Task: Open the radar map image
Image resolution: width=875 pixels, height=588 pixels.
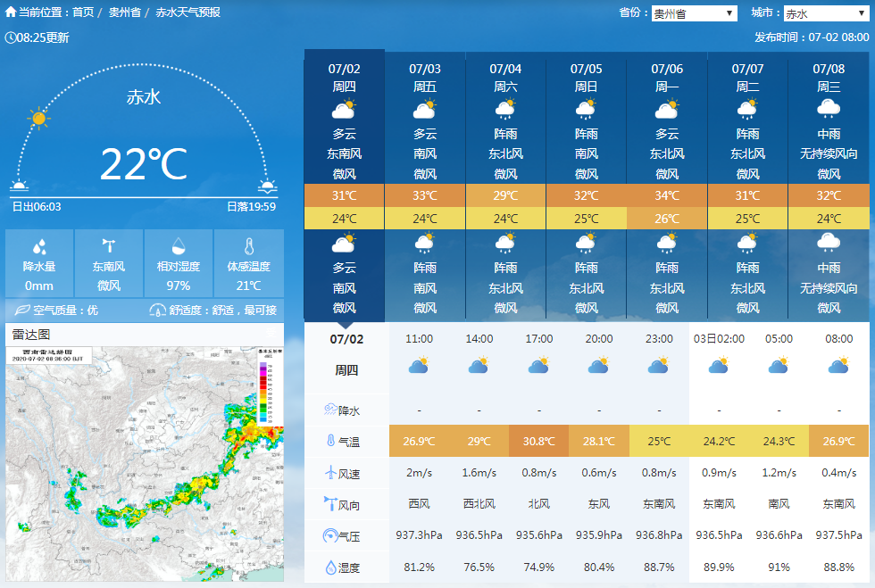Action: pyautogui.click(x=145, y=464)
